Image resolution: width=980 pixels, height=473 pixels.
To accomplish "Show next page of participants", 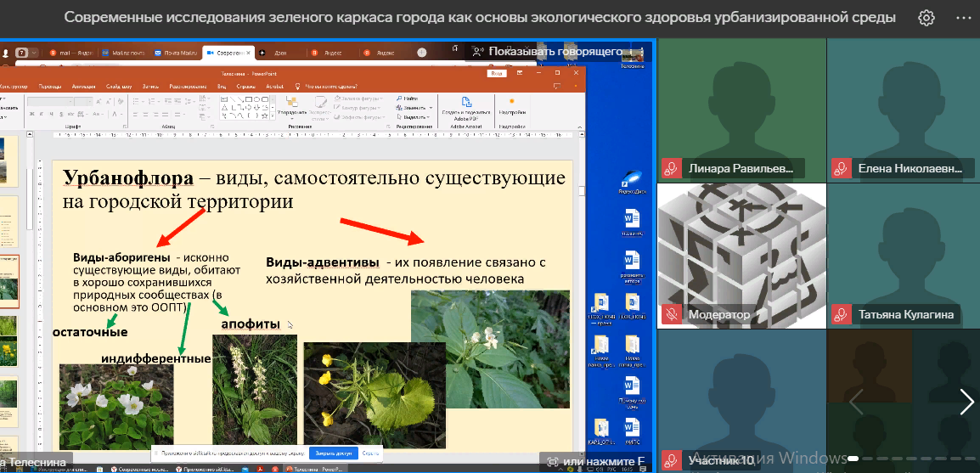I will point(966,402).
